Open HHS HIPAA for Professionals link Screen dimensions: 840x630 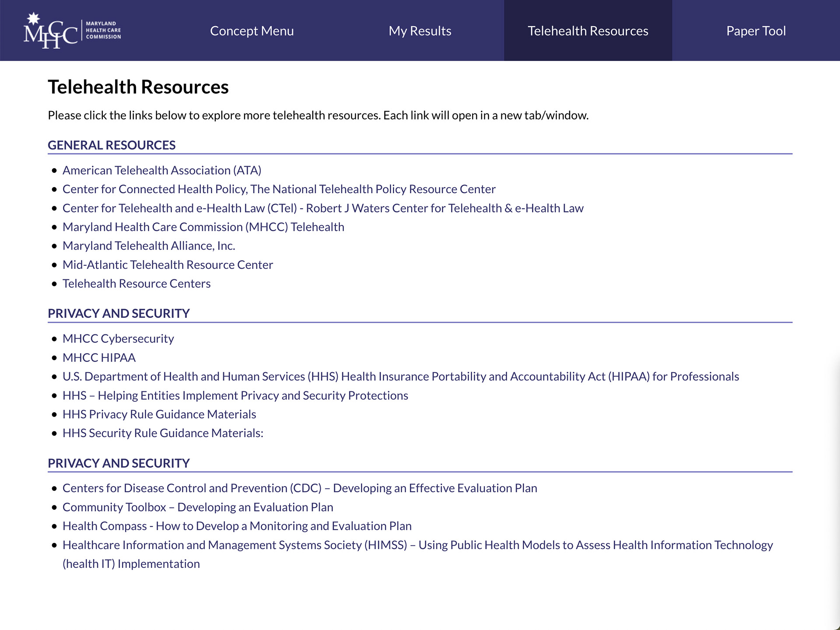[x=401, y=376]
